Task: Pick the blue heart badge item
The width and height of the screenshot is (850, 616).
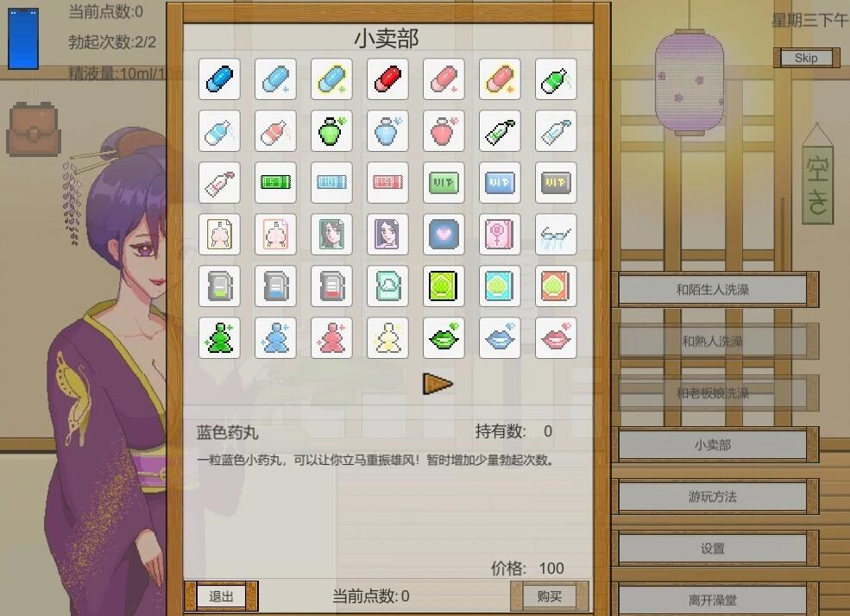Action: [444, 234]
